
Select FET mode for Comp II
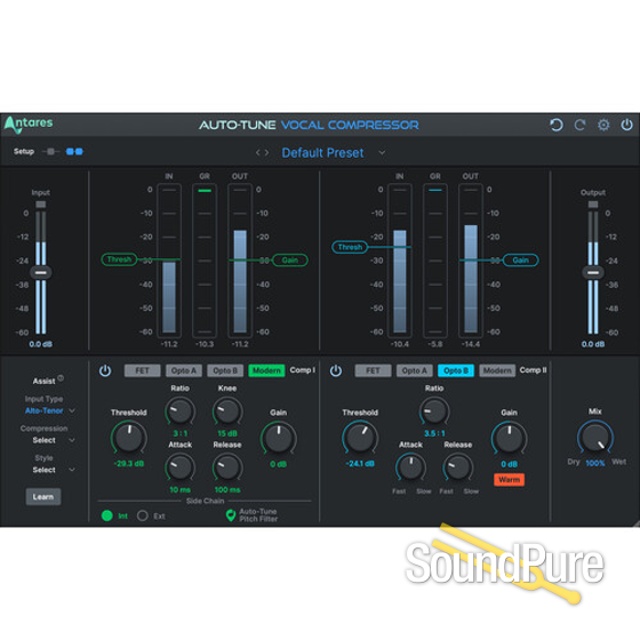pos(373,371)
